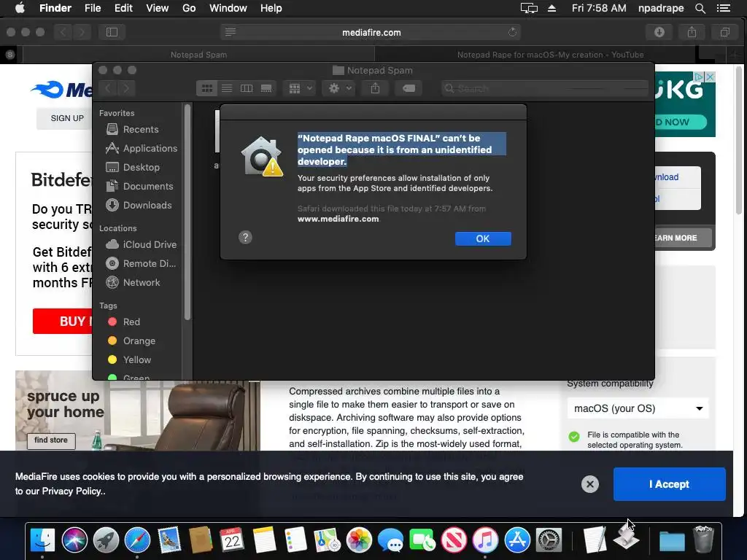
Task: Open iCloud Drive in Finder sidebar
Action: (x=141, y=244)
